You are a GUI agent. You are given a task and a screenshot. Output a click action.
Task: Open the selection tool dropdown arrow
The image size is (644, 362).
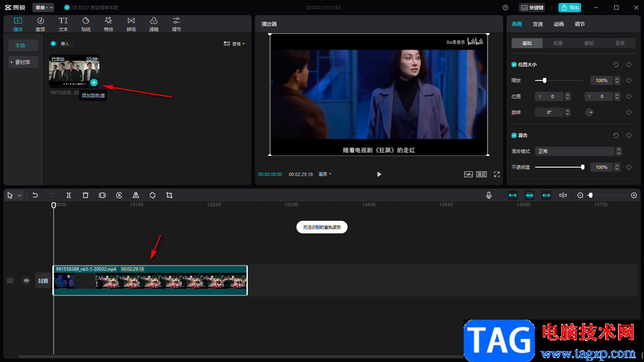click(x=20, y=196)
